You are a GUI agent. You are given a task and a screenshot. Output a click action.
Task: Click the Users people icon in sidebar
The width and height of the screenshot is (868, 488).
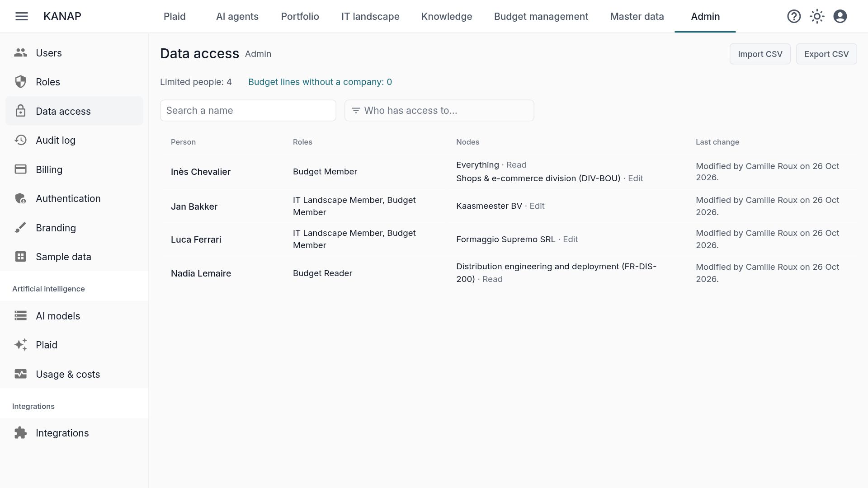point(20,53)
